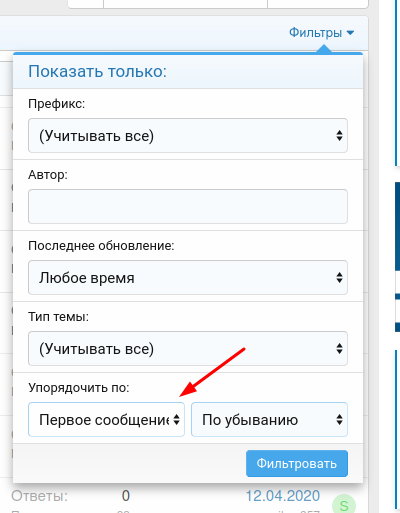Open the 12.04.2020 date link

[283, 496]
